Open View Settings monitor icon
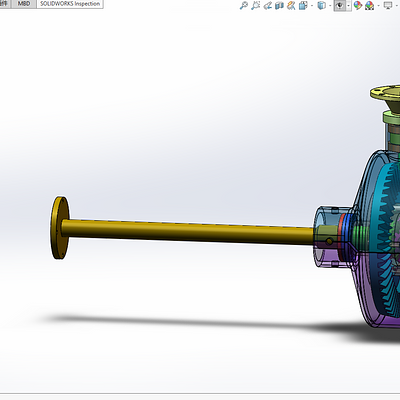The width and height of the screenshot is (400, 400). [388, 5]
